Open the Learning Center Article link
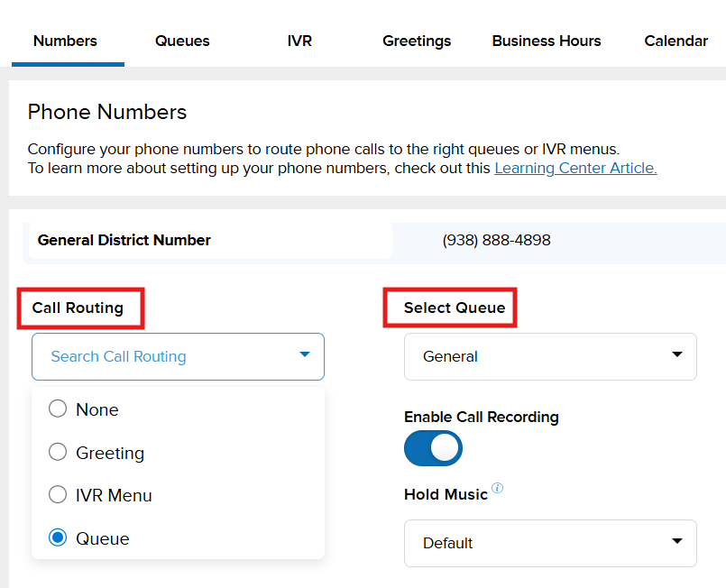 574,168
